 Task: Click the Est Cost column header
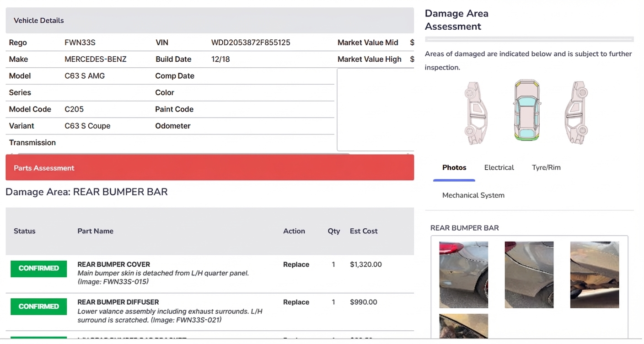click(x=364, y=231)
